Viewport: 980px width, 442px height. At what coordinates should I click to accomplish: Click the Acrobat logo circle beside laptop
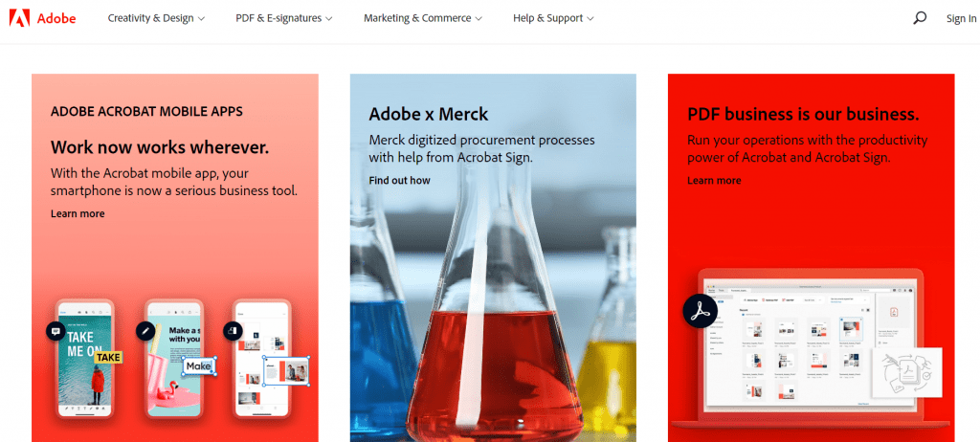pyautogui.click(x=700, y=312)
